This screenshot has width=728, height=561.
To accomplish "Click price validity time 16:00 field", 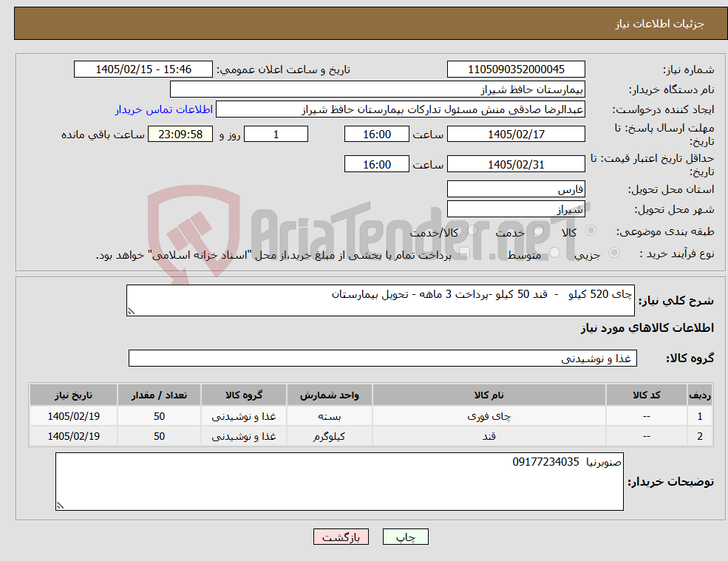I will click(x=376, y=164).
